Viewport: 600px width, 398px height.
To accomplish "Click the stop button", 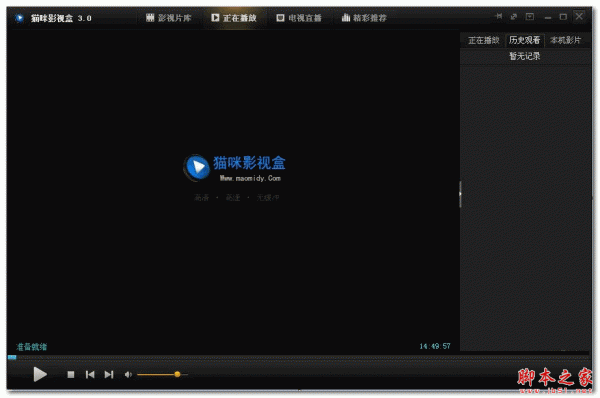I will 71,375.
